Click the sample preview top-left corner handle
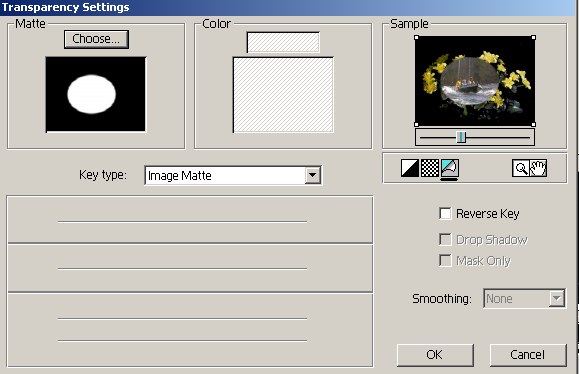 (x=417, y=38)
